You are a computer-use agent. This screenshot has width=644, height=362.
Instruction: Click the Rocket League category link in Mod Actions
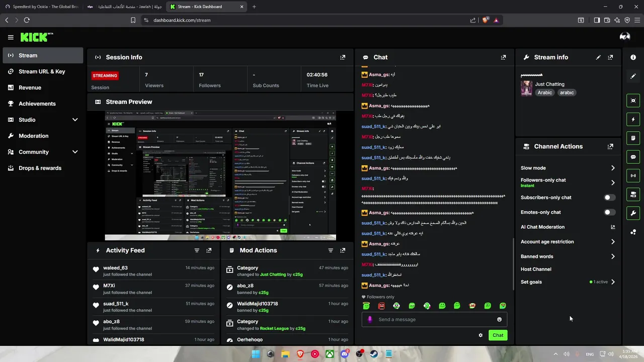274,329
